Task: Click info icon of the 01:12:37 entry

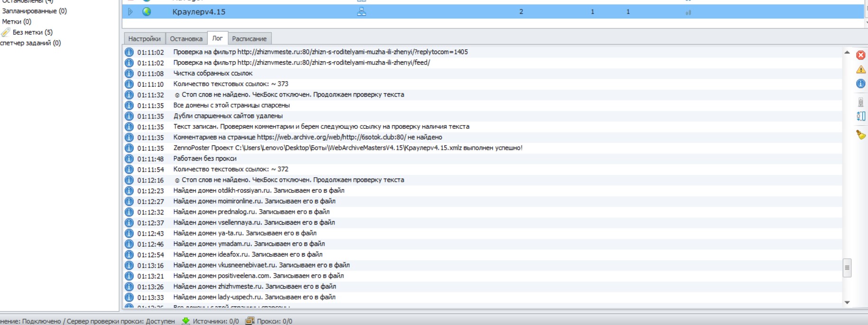Action: click(x=129, y=223)
